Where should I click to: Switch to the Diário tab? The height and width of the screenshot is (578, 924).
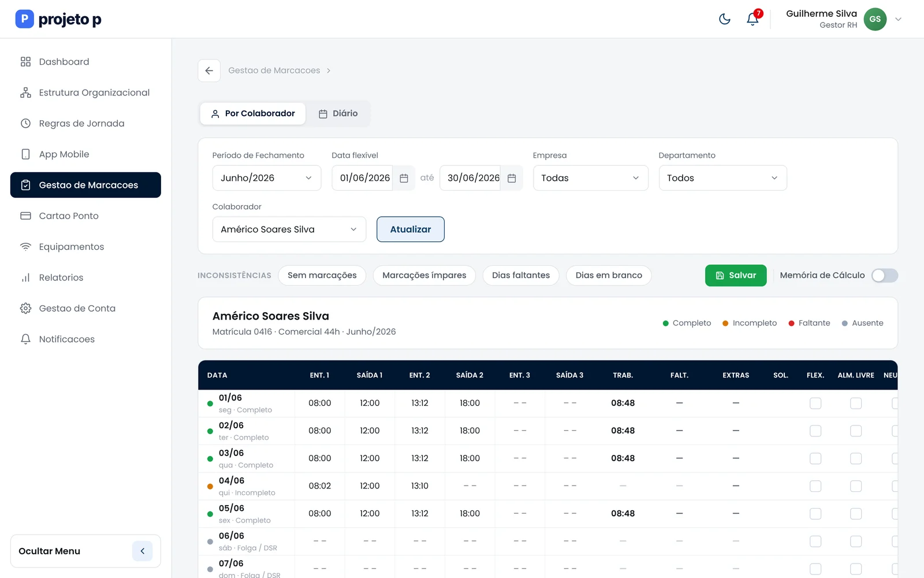(x=338, y=113)
